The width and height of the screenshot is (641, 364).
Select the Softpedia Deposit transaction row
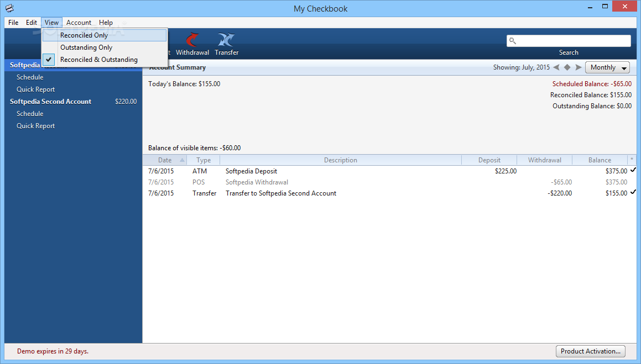tap(389, 171)
